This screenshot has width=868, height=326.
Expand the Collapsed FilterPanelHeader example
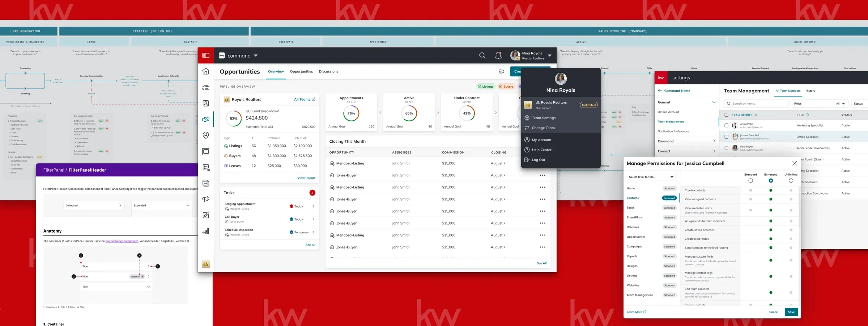click(x=94, y=205)
